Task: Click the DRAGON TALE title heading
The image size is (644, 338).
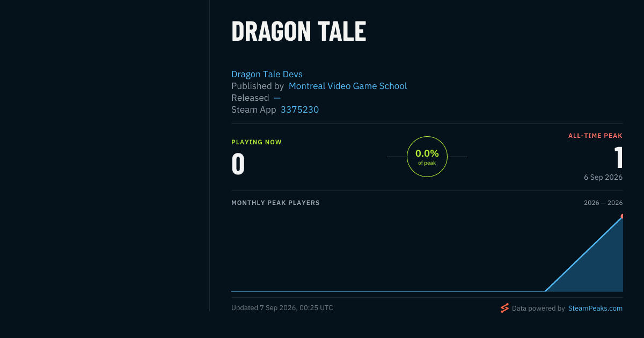Action: click(298, 31)
